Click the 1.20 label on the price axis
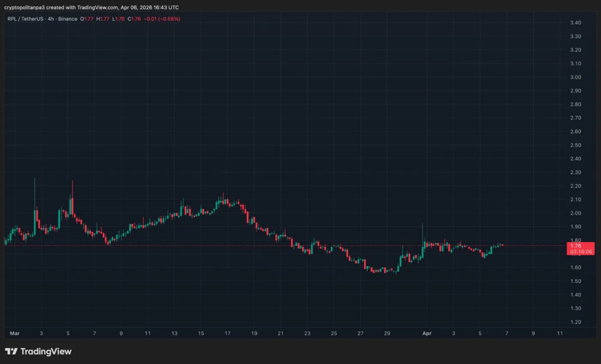Viewport: 601px width, 364px height. point(575,322)
